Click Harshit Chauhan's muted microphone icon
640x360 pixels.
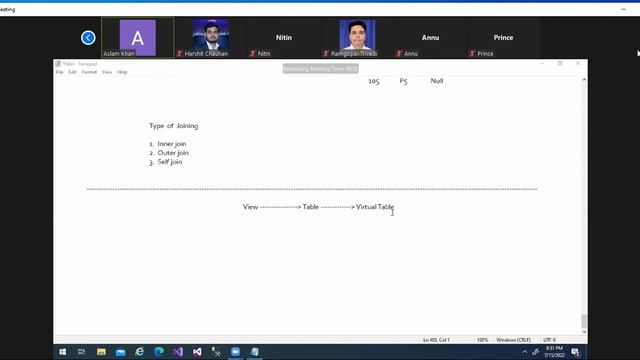coord(180,53)
